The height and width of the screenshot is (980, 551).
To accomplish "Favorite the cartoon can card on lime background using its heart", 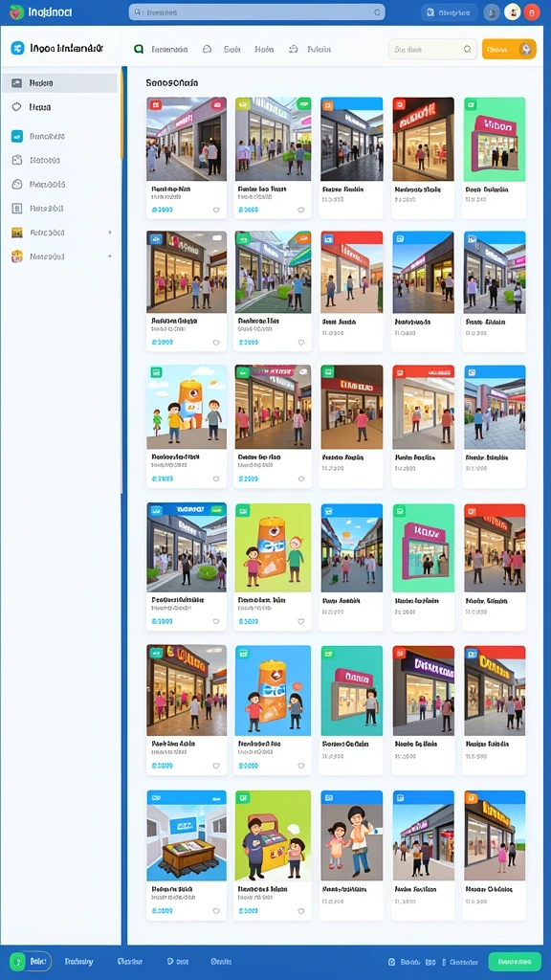I will (x=300, y=622).
